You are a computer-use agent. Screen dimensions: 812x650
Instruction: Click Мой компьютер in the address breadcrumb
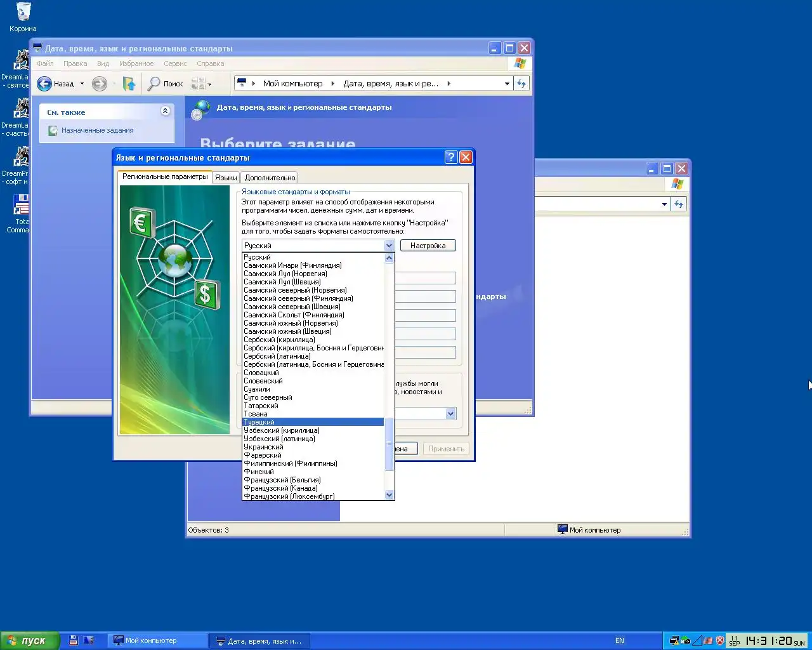coord(292,84)
